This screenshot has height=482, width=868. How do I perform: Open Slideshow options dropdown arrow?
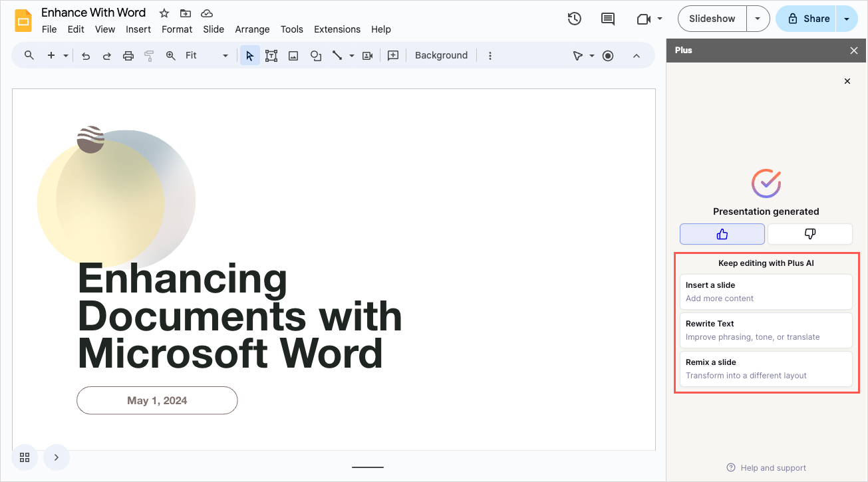point(758,19)
